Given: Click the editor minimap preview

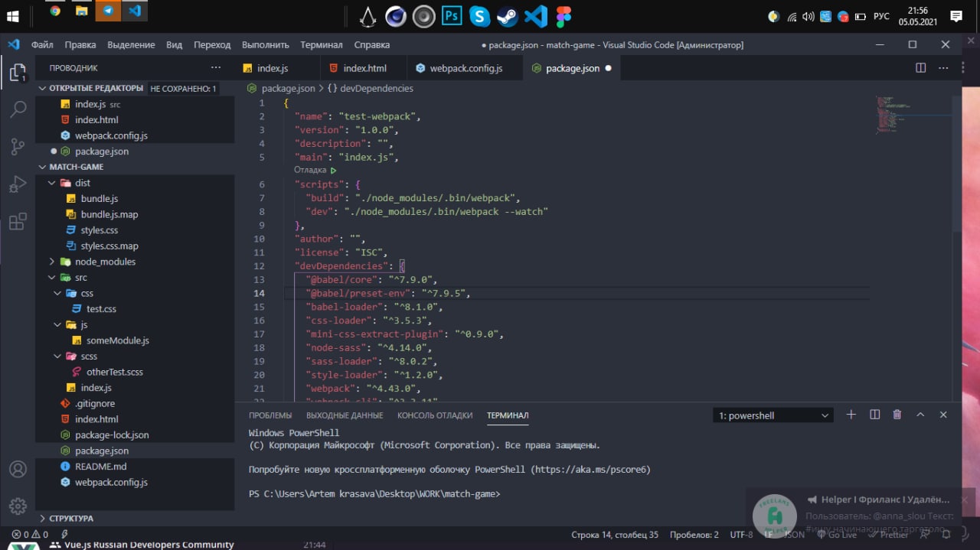Looking at the screenshot, I should tap(913, 115).
